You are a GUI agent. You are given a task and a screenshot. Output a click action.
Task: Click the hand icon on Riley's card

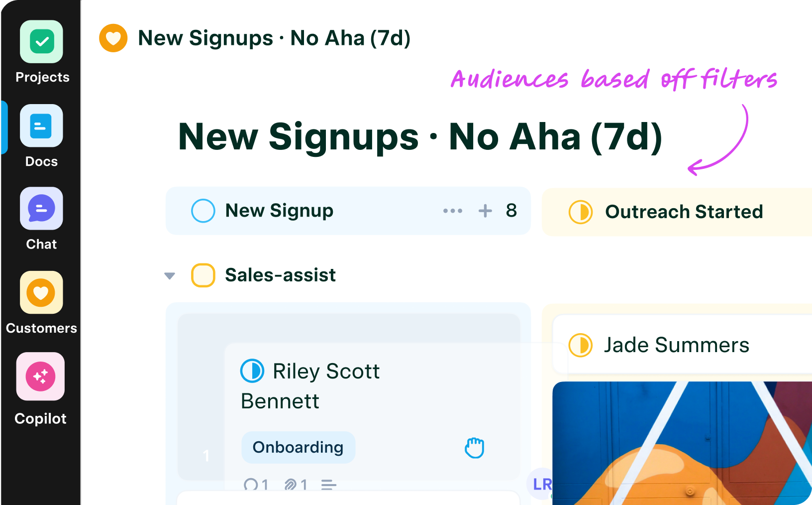point(474,448)
